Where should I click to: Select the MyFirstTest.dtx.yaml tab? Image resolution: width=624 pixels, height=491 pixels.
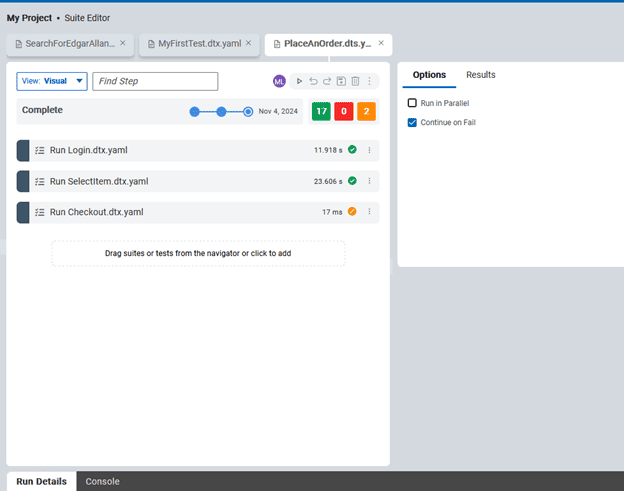(x=199, y=44)
